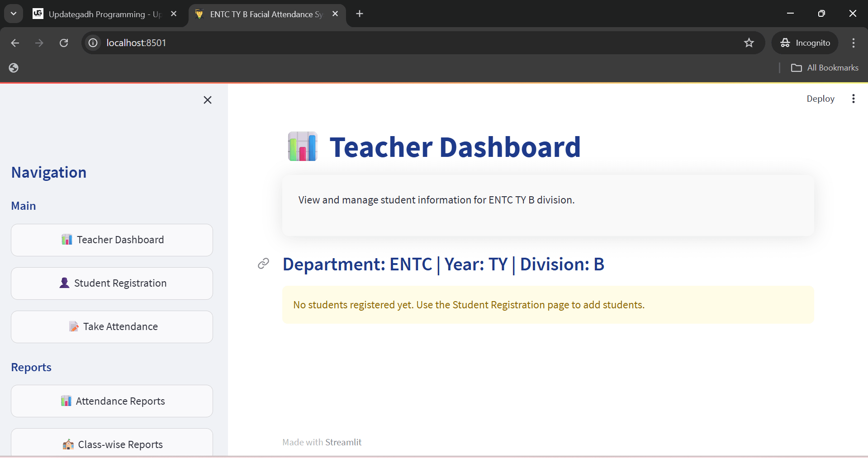Go to Student Registration page
The image size is (868, 458).
112,283
